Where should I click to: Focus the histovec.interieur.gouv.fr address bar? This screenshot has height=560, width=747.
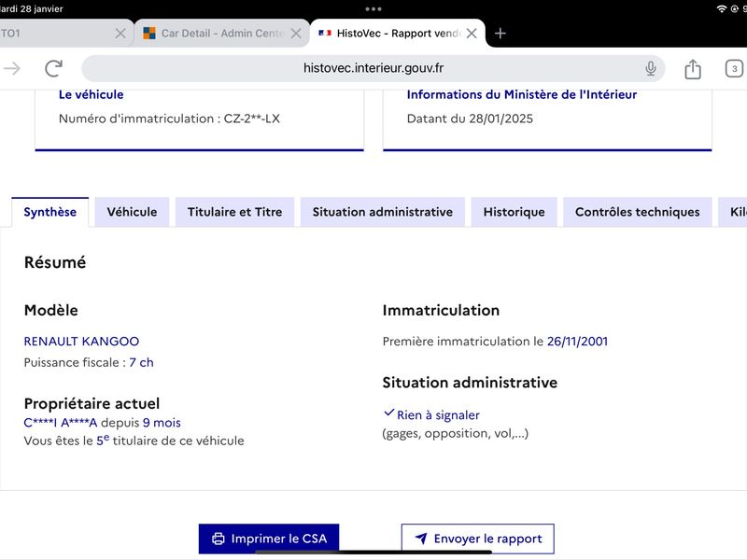[x=373, y=68]
